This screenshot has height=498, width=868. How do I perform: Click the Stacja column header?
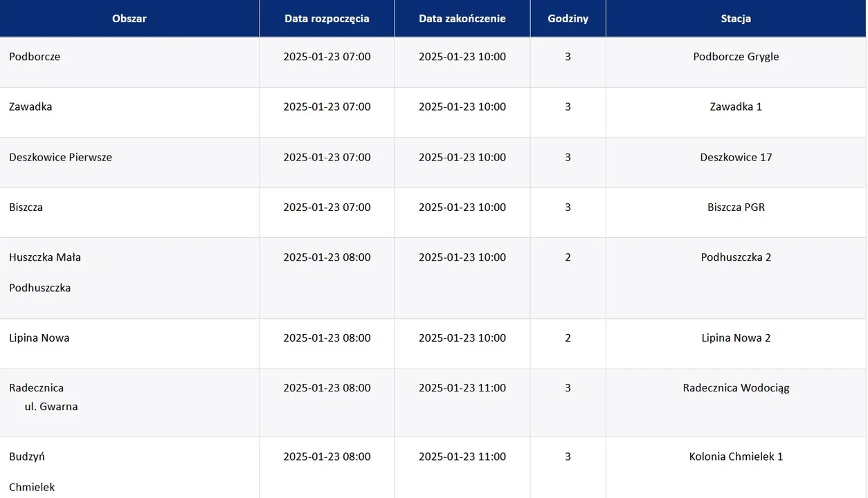(x=736, y=19)
